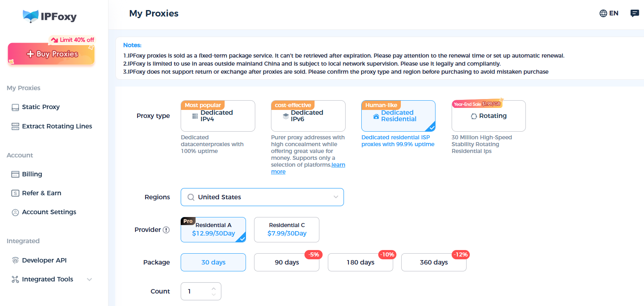Image resolution: width=644 pixels, height=306 pixels.
Task: Click the globe language icon
Action: pyautogui.click(x=603, y=13)
